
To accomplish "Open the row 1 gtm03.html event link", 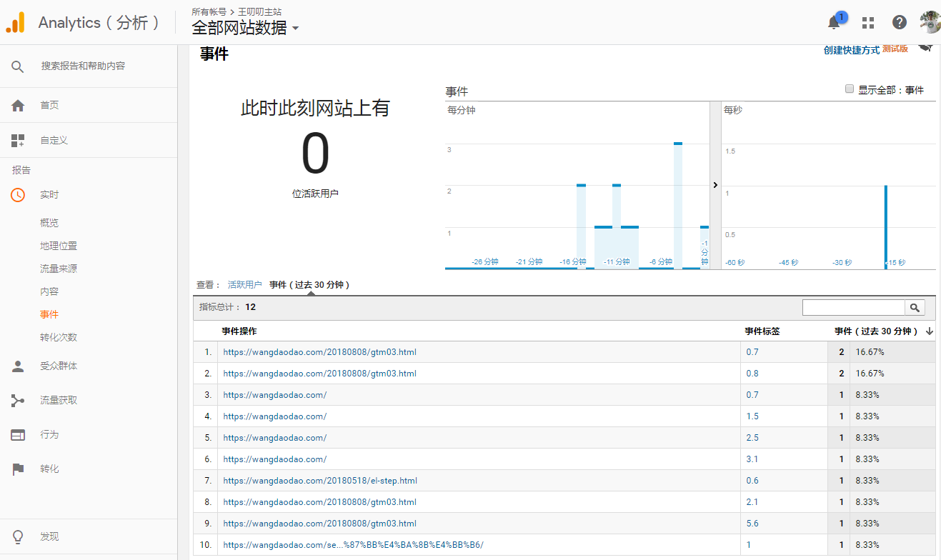I will [319, 352].
